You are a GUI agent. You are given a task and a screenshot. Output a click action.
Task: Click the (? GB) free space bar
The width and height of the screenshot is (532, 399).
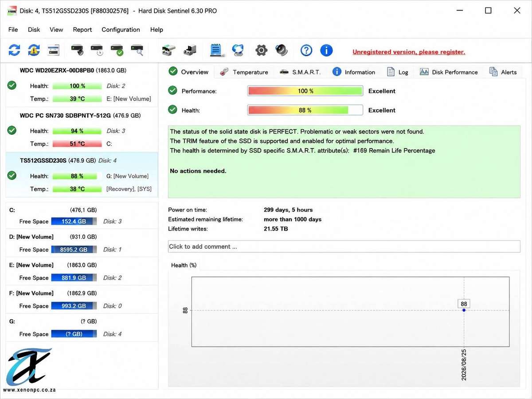click(x=74, y=334)
